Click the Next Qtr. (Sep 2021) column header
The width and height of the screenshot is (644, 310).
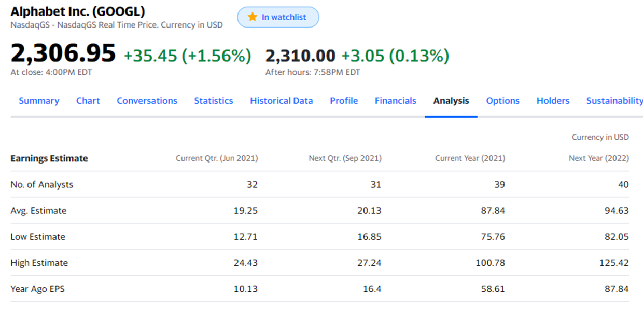(345, 158)
